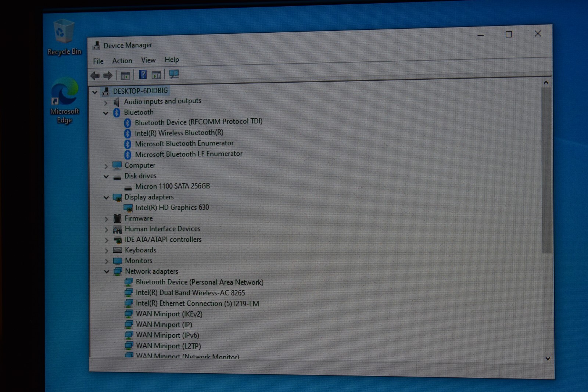
Task: Open the View menu
Action: click(x=148, y=60)
